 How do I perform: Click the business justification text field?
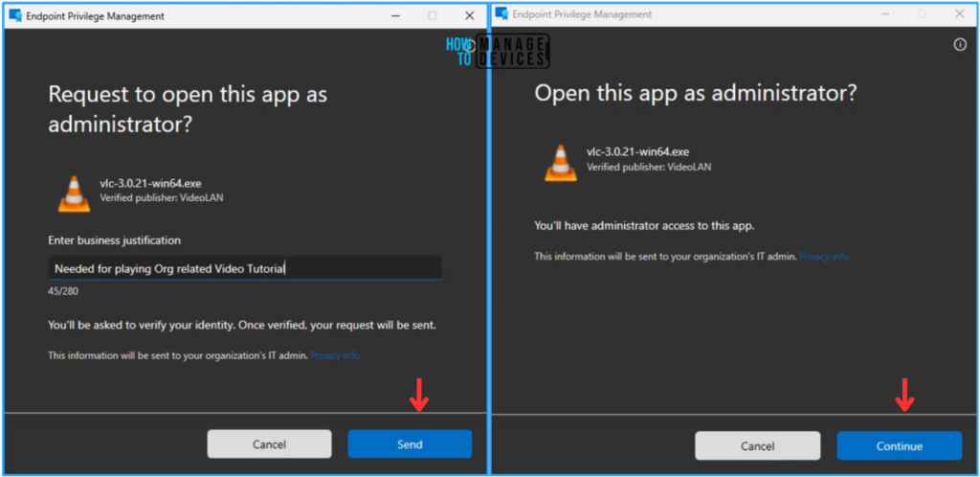click(x=245, y=268)
